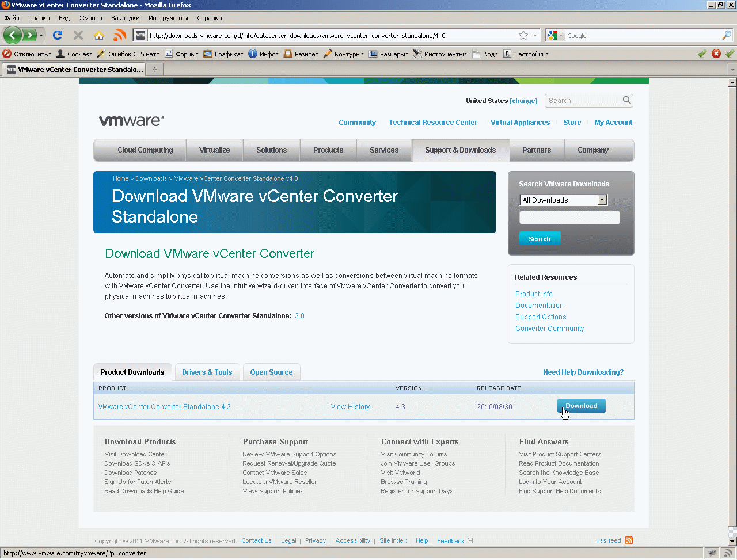The height and width of the screenshot is (560, 737).
Task: Open the Справка menu
Action: pyautogui.click(x=209, y=18)
